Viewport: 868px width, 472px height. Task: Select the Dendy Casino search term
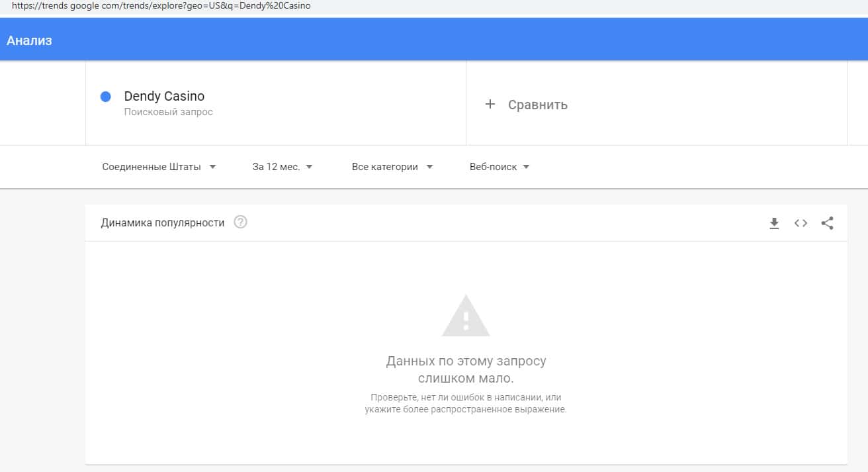[164, 97]
